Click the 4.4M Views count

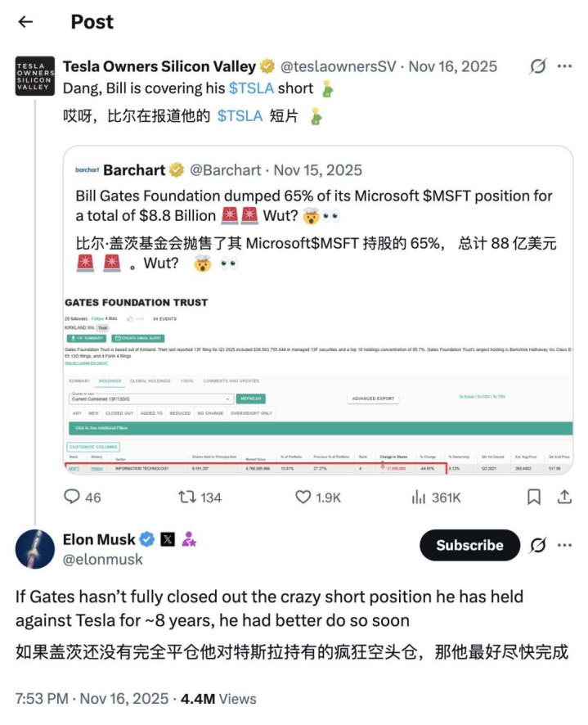pyautogui.click(x=218, y=699)
